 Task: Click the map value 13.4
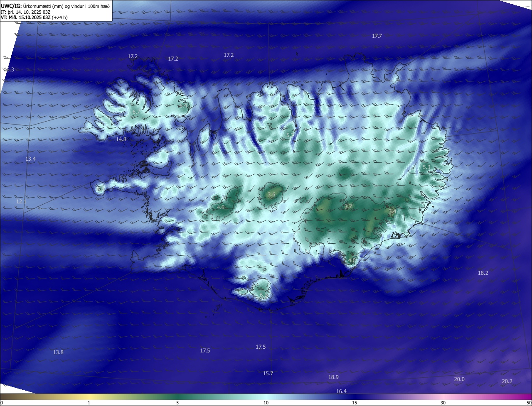coord(30,159)
